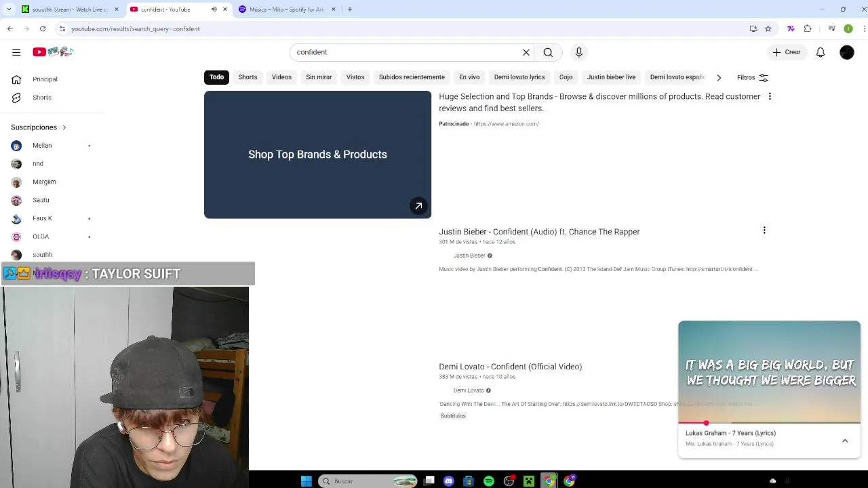
Task: Go to the YouTube home logo
Action: (x=53, y=52)
